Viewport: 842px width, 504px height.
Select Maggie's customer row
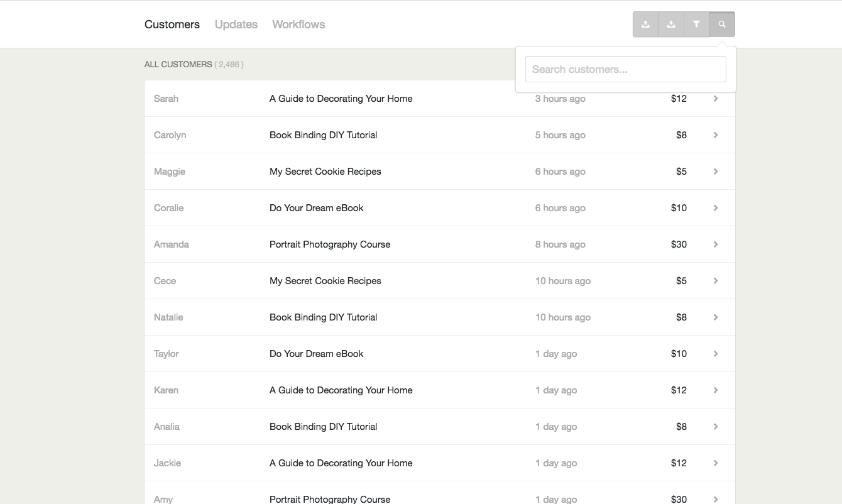pos(440,171)
